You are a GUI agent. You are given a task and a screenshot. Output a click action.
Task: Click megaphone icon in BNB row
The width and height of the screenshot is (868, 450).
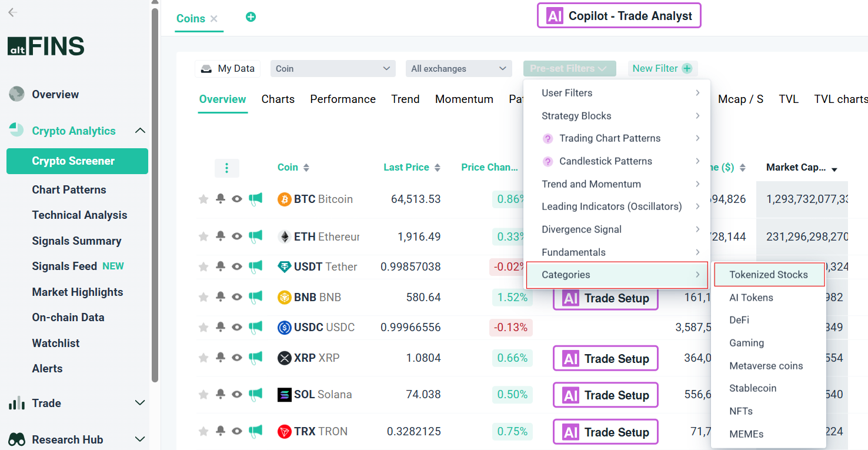pos(255,297)
